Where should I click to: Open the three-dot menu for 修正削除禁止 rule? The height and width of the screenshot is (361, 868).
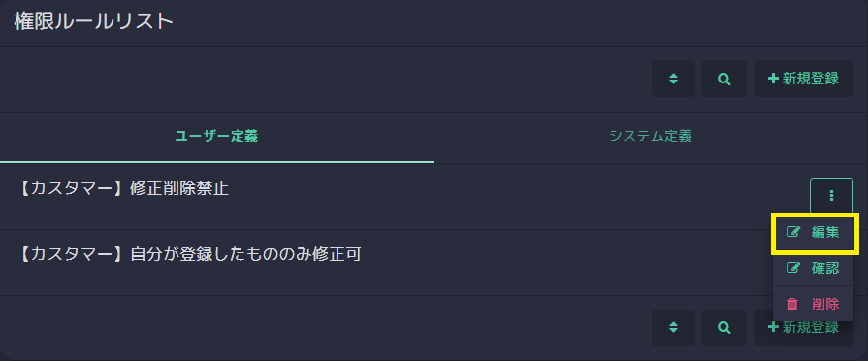831,195
